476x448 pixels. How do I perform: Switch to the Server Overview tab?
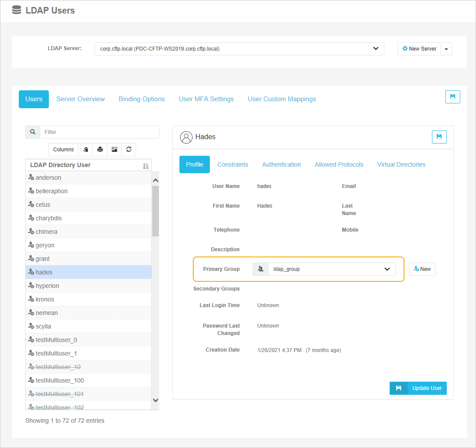[x=80, y=99]
